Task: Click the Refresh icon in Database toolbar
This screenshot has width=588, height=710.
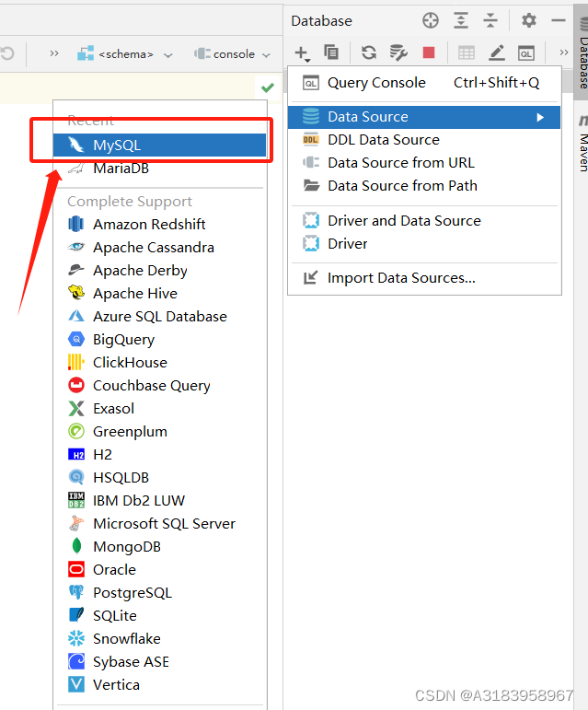Action: [369, 52]
